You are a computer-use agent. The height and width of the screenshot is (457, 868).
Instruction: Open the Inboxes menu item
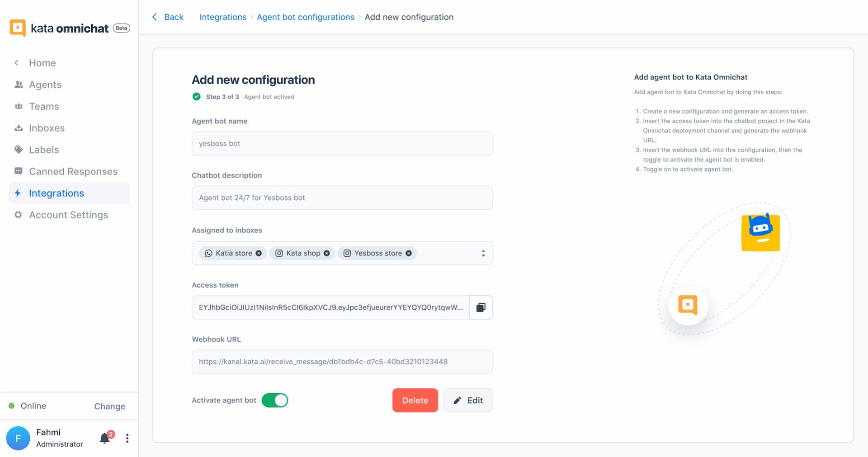tap(47, 128)
